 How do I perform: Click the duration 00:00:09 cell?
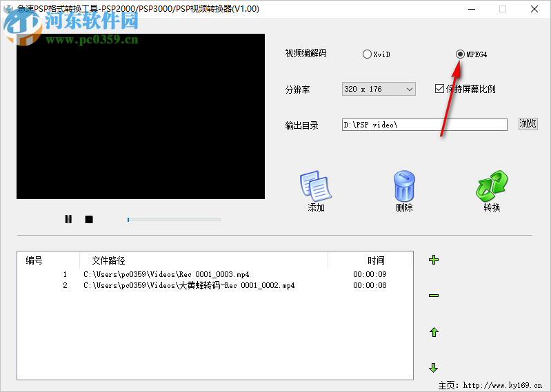[370, 274]
